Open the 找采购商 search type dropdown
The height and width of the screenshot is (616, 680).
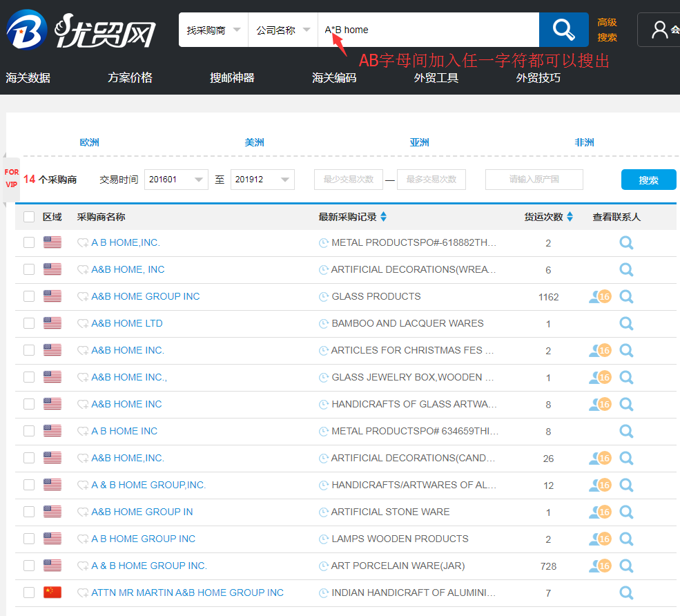213,30
